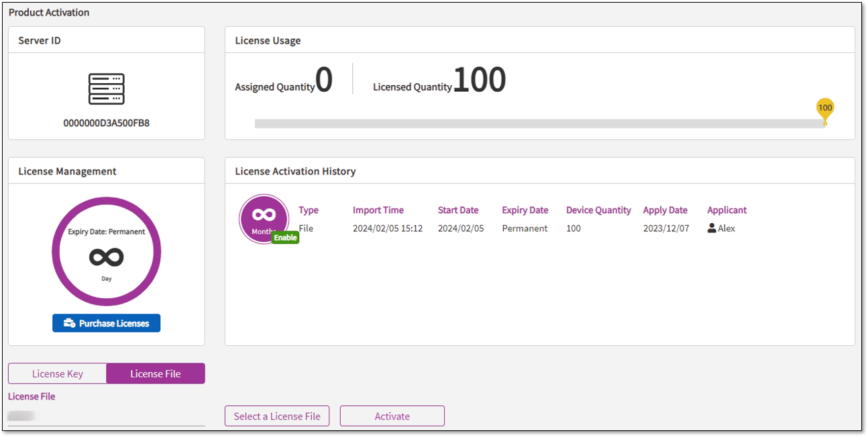Toggle the Permanent expiry license status
Screen dimensions: 868x437
point(525,228)
